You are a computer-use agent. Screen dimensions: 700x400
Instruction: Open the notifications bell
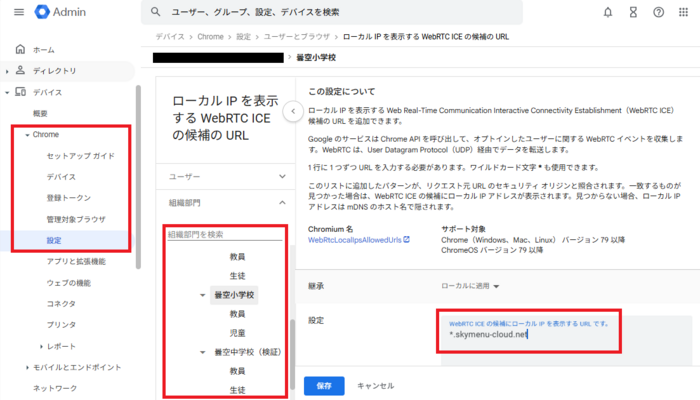pos(608,12)
